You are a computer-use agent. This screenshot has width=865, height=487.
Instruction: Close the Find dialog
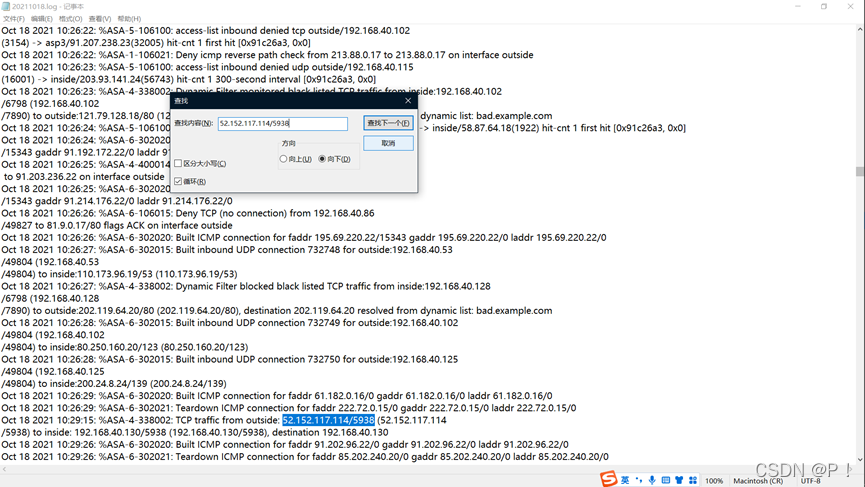pos(408,101)
